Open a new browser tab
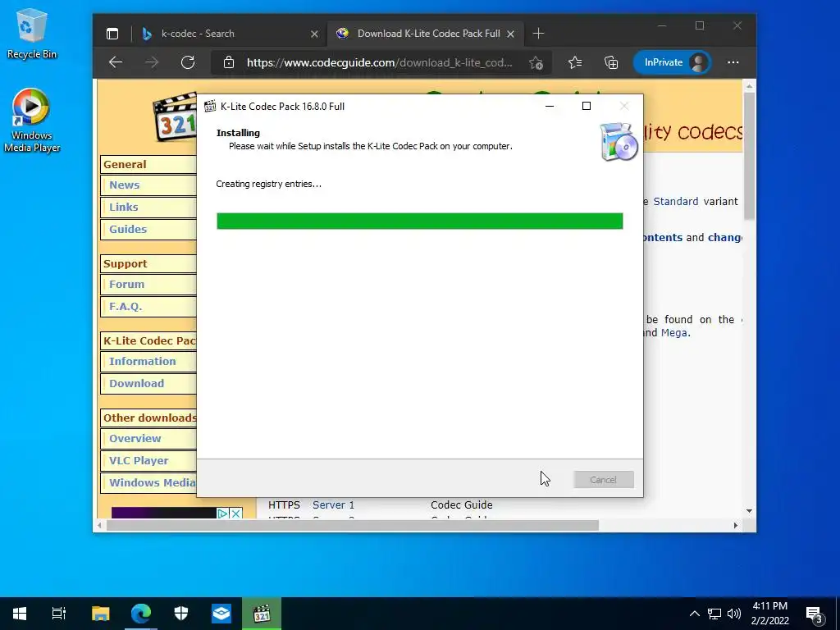 [x=538, y=34]
